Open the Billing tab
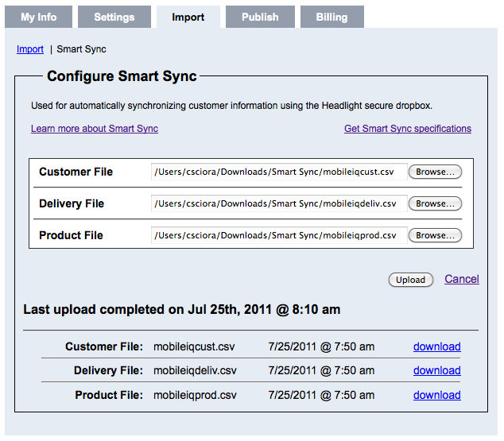Screen dimensions: 504x441 point(331,17)
